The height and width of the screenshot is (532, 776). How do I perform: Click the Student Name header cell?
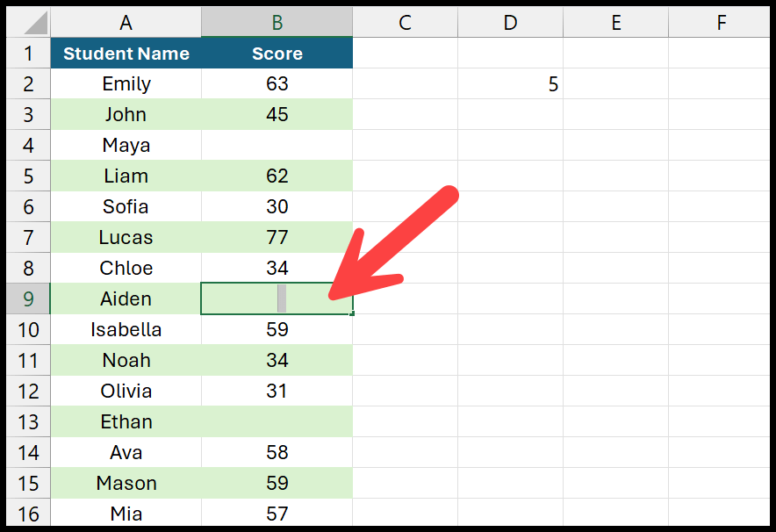pos(126,53)
